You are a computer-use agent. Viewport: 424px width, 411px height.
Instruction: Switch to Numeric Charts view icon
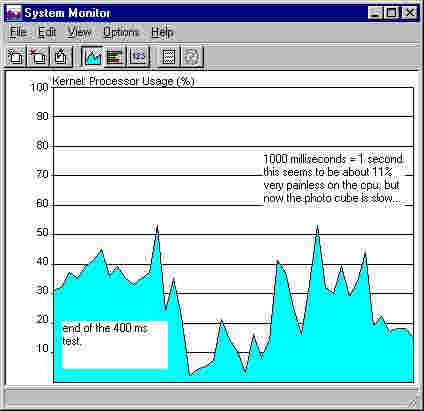pos(138,56)
